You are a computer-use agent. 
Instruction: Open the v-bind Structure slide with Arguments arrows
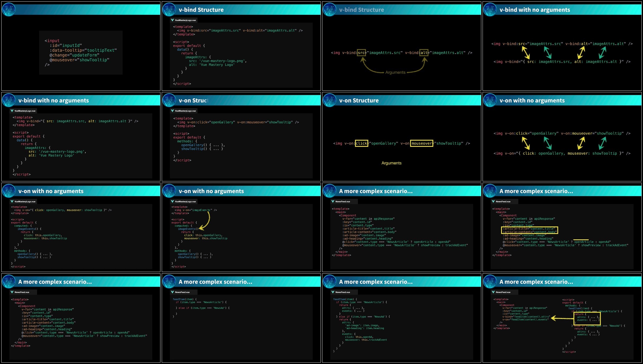pos(402,46)
